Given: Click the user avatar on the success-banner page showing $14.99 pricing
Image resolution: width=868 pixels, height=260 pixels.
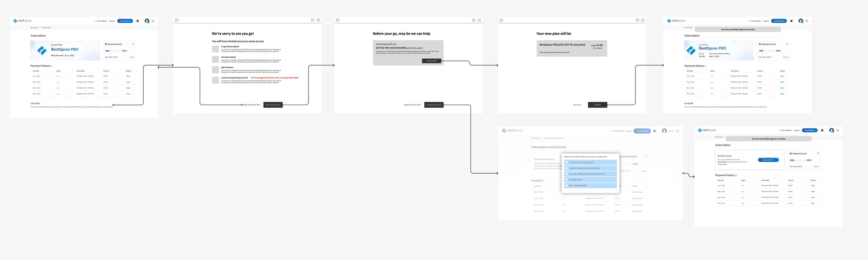Looking at the screenshot, I should coord(801,21).
